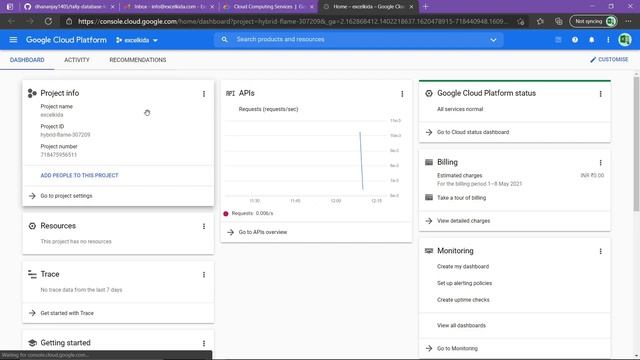Click the Not syncing profile button
This screenshot has height=360, width=640.
point(593,21)
